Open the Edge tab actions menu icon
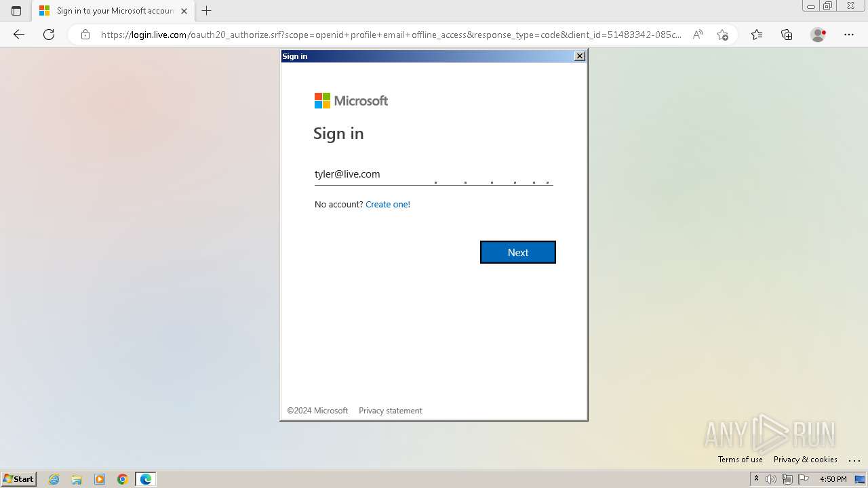868x488 pixels. (x=16, y=11)
